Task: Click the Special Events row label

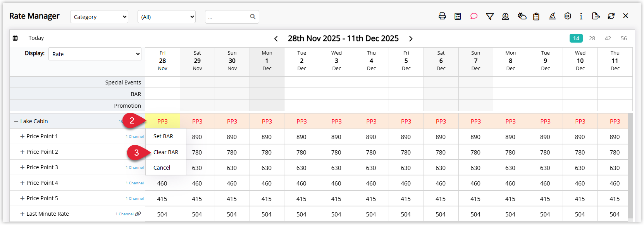Action: (x=123, y=82)
